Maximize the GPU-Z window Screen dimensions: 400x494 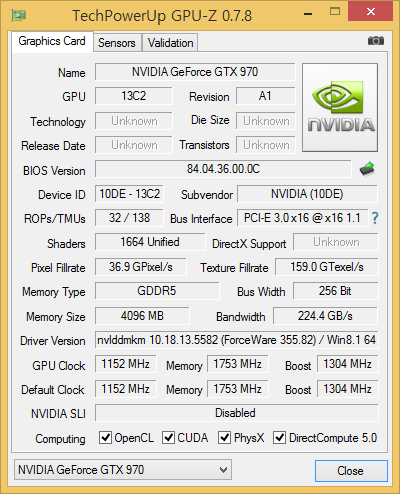(x=335, y=12)
